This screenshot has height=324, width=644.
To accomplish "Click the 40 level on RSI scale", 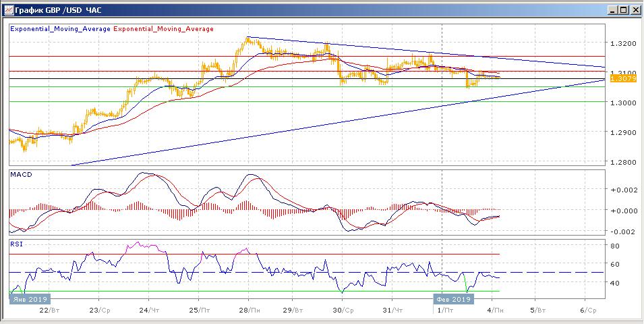I will pyautogui.click(x=615, y=283).
